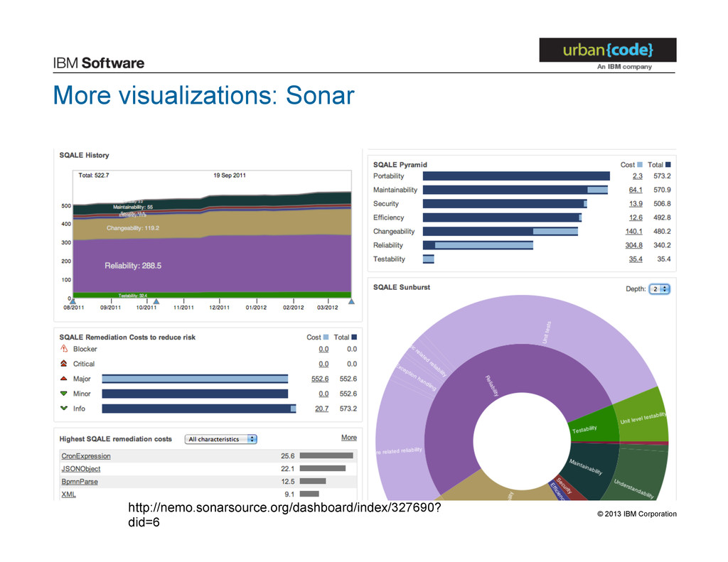Click the Blocker severity icon

(x=64, y=349)
